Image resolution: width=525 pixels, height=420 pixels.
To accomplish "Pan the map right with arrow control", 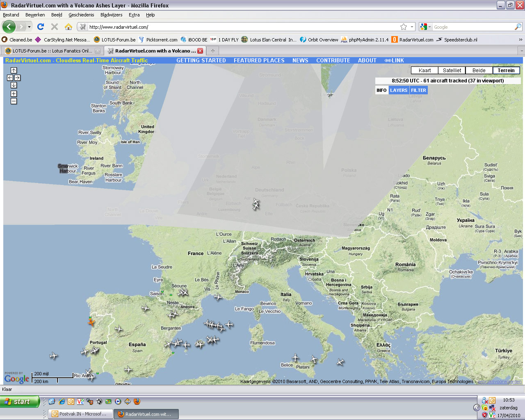I will [17, 78].
